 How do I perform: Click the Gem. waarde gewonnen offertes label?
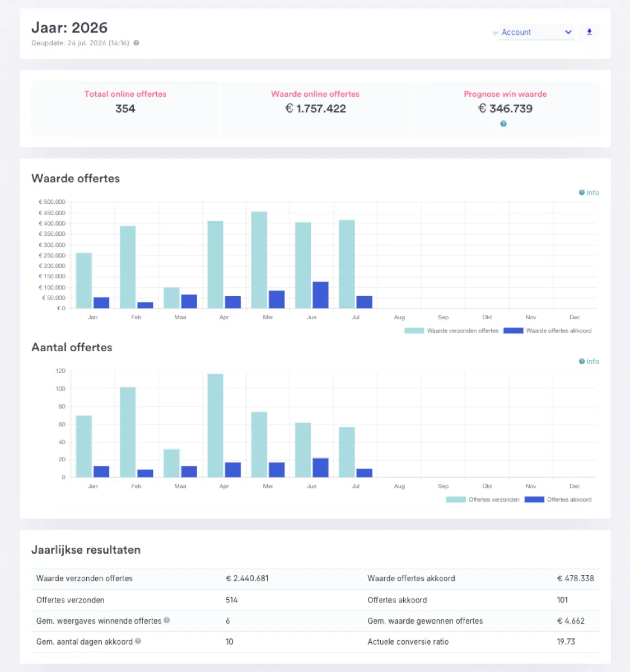[x=425, y=621]
